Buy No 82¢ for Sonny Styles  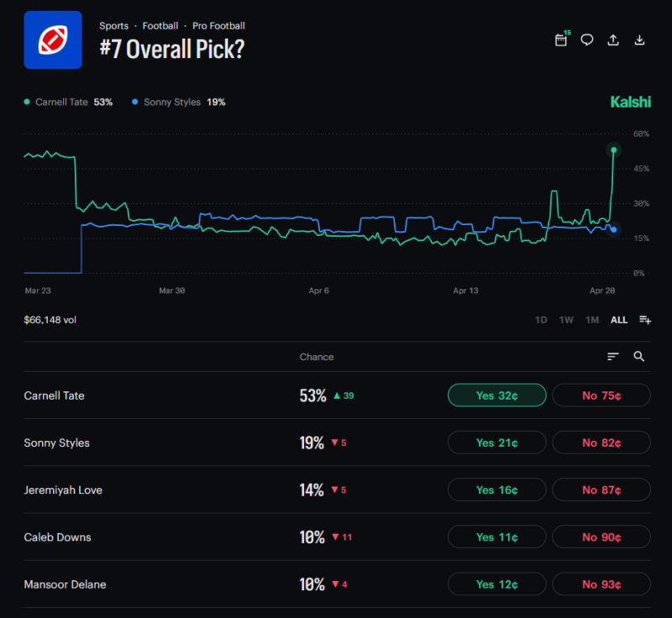[601, 443]
